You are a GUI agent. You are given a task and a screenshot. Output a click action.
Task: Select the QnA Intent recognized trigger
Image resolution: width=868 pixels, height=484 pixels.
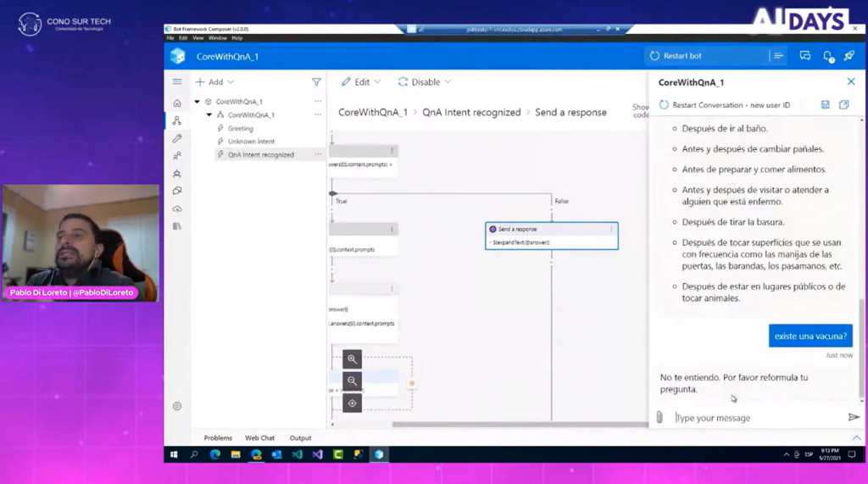click(x=261, y=154)
